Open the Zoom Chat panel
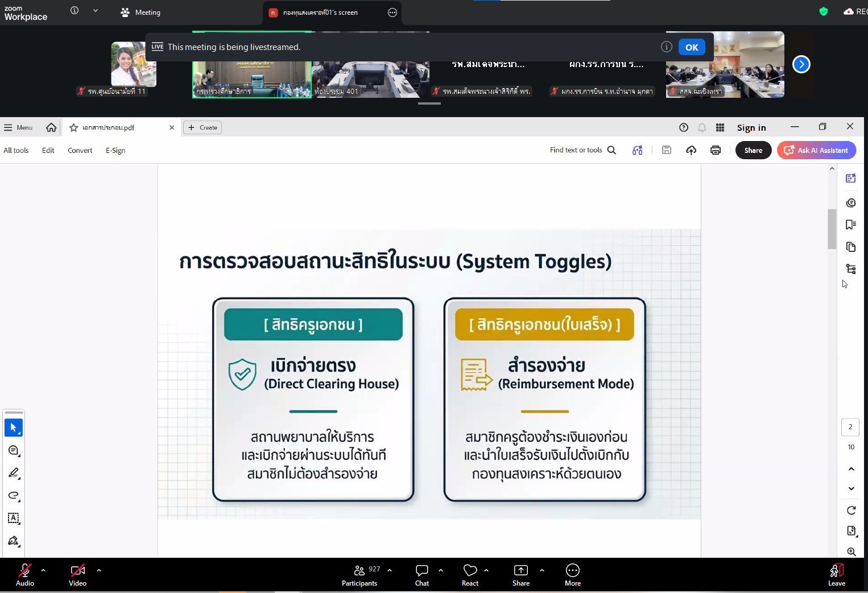This screenshot has width=868, height=593. pos(421,574)
